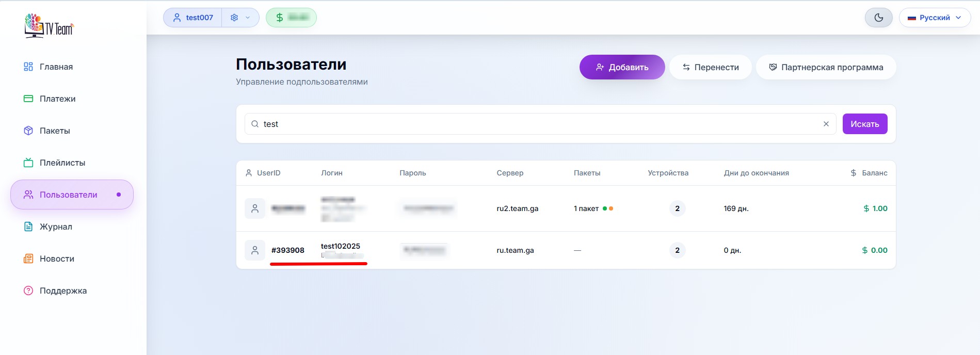The width and height of the screenshot is (980, 355).
Task: Open Поддержка help section
Action: 63,291
